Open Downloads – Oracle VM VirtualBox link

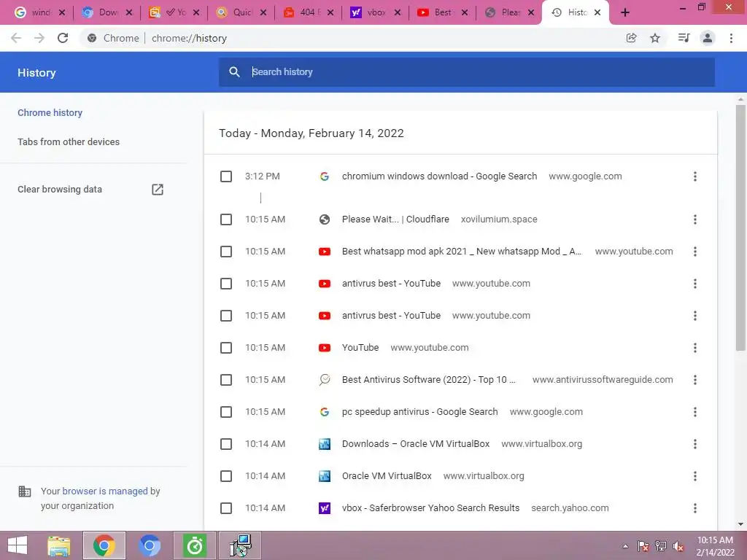coord(415,444)
